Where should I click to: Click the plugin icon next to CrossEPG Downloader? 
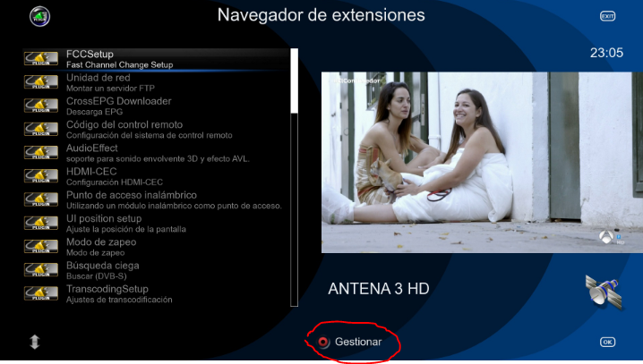[41, 106]
